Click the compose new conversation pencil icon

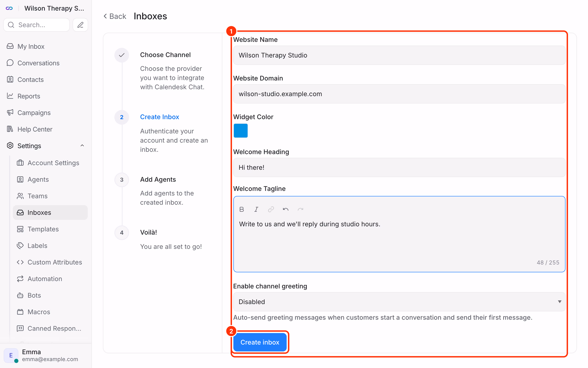click(x=80, y=25)
